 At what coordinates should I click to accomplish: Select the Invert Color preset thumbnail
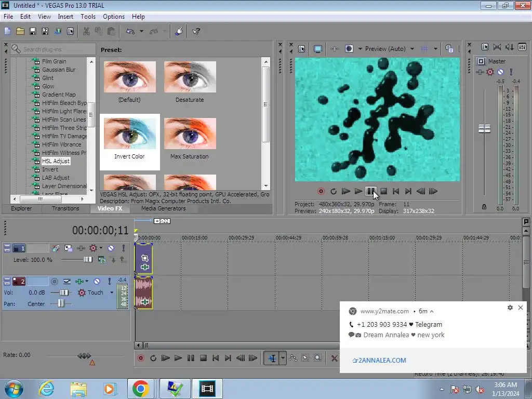[129, 135]
